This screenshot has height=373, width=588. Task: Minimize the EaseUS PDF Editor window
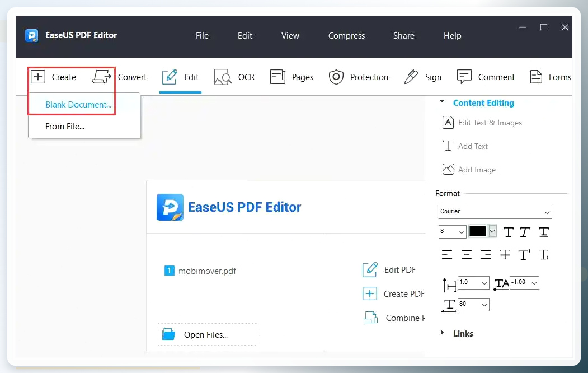523,27
